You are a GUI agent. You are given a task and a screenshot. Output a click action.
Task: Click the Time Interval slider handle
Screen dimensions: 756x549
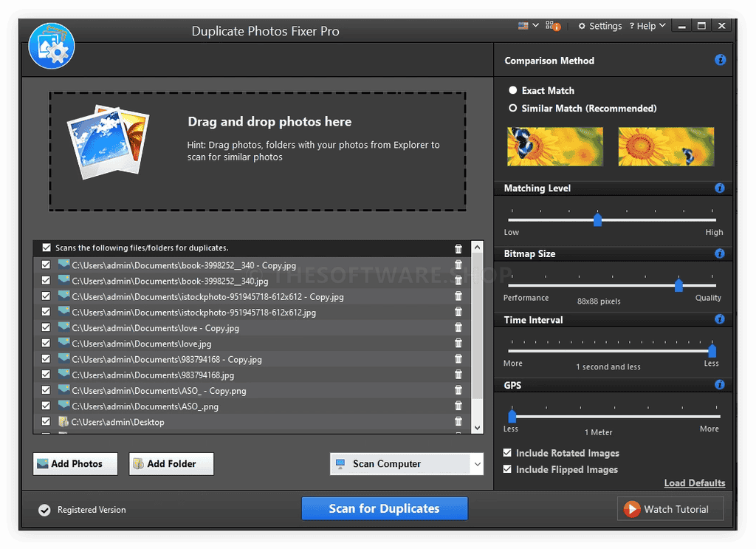point(712,350)
